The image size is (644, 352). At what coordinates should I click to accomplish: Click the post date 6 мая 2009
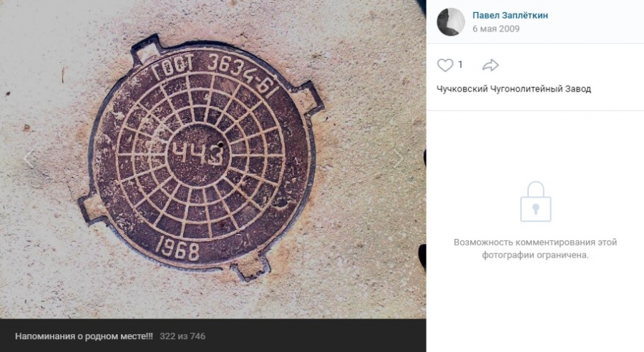click(x=496, y=29)
